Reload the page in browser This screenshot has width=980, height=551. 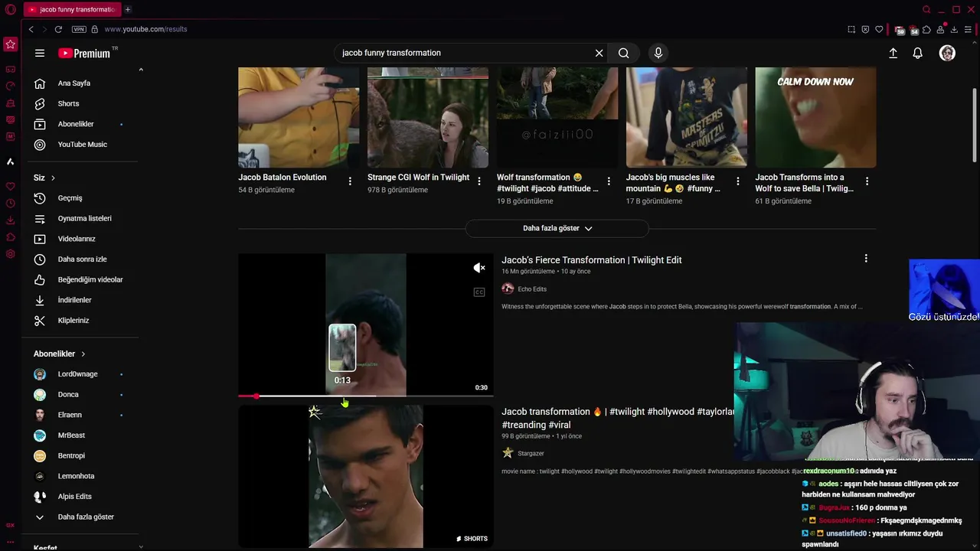(x=58, y=29)
